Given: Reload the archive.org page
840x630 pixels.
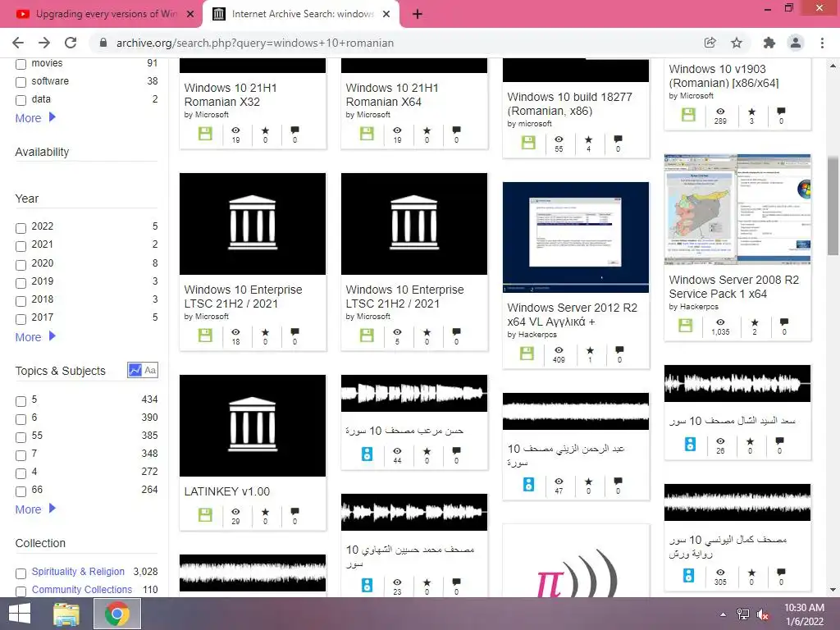Looking at the screenshot, I should click(x=71, y=43).
